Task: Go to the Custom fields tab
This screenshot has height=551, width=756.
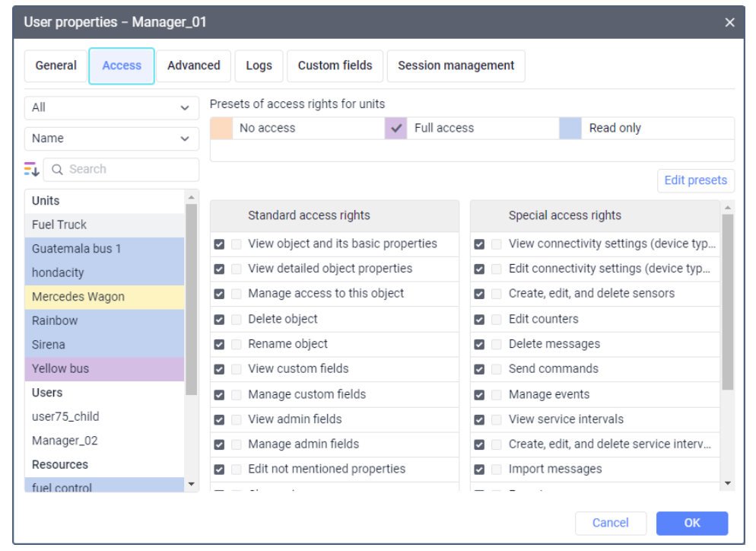Action: pos(335,65)
